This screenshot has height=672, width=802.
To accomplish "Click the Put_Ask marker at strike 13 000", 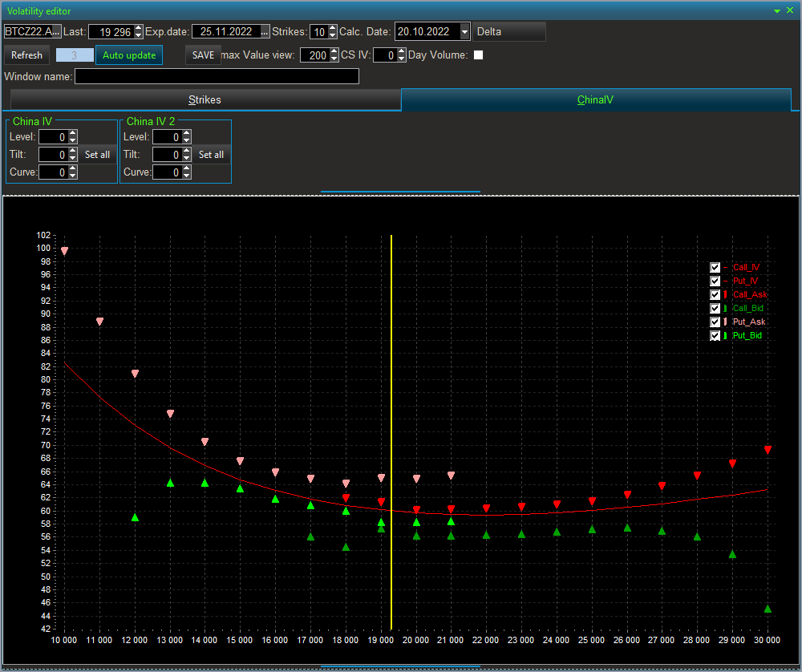I will 170,414.
